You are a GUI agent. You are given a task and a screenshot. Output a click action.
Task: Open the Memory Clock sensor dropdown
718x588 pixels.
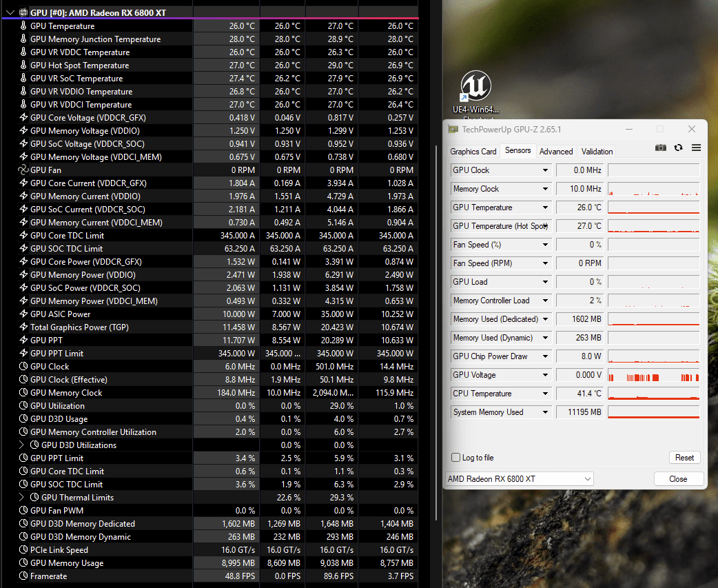(x=545, y=189)
